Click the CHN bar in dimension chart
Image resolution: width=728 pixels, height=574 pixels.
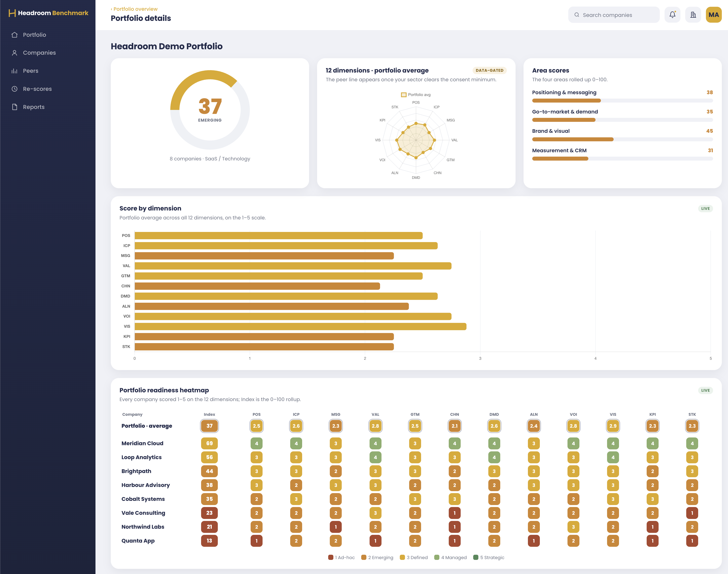tap(257, 286)
